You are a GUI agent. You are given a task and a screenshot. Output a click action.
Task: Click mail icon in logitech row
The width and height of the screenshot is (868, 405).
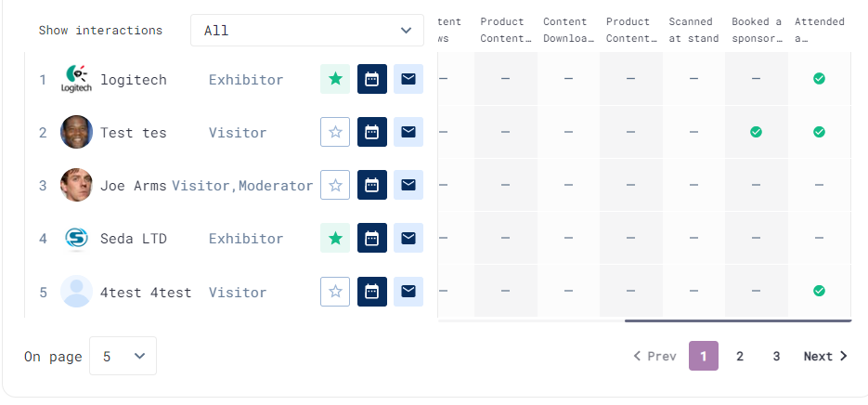coord(408,79)
